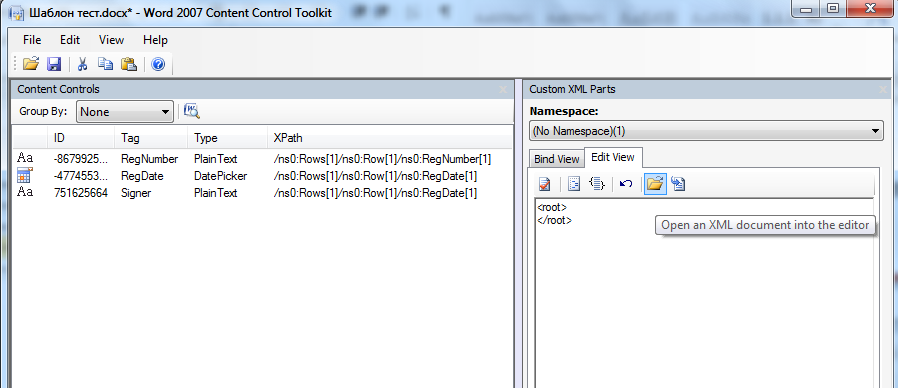Screen dimensions: 898x388
Task: Click the <root> opening tag line
Action: [x=552, y=207]
